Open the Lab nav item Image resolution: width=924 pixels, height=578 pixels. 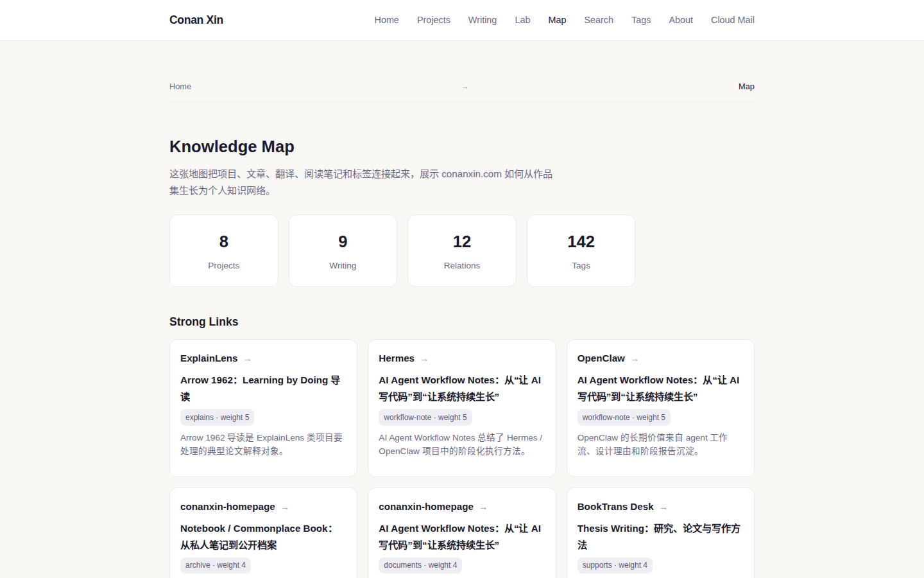point(522,20)
